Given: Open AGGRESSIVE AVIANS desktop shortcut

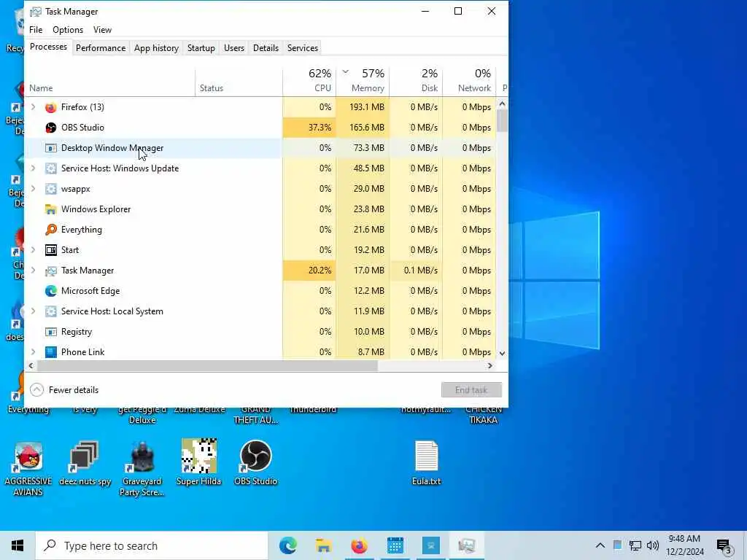Looking at the screenshot, I should tap(28, 469).
